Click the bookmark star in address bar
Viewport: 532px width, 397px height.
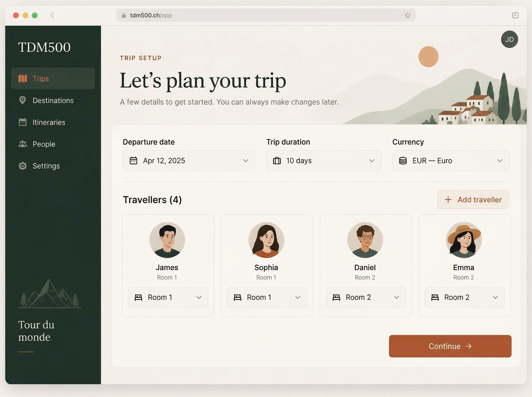click(407, 15)
